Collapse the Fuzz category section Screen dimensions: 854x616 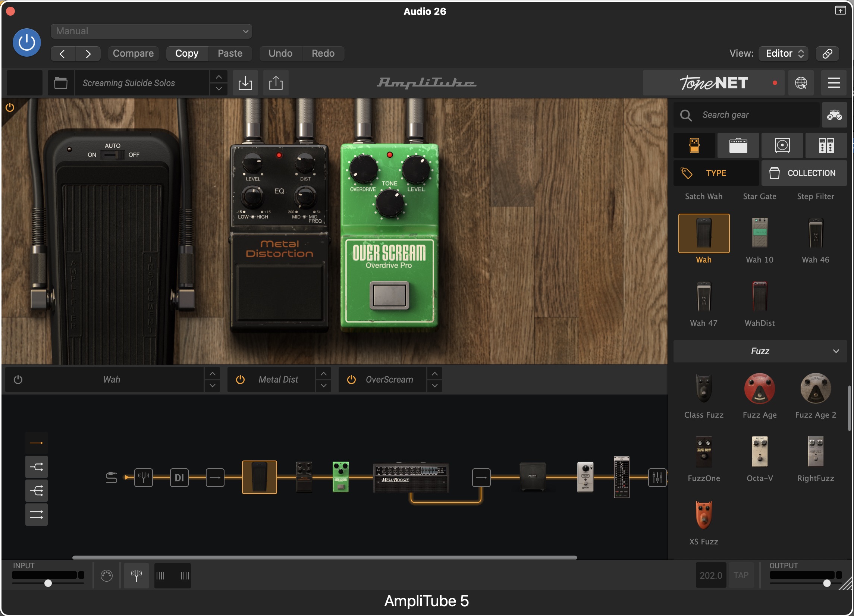pyautogui.click(x=760, y=351)
